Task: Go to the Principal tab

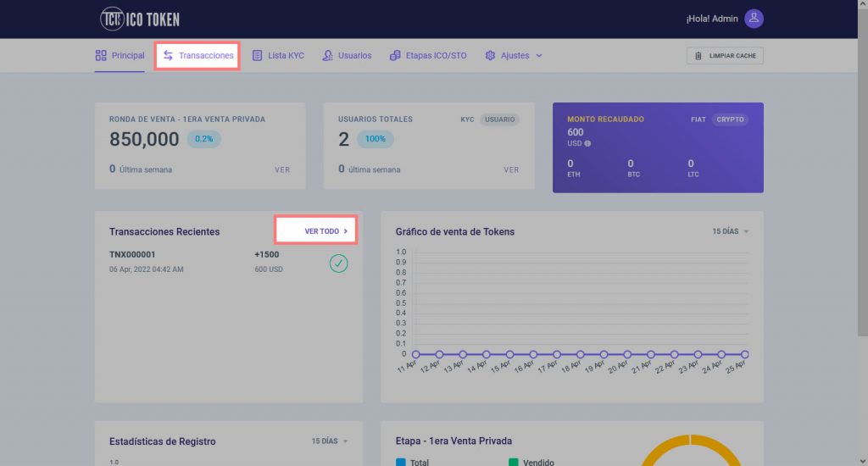Action: [120, 55]
